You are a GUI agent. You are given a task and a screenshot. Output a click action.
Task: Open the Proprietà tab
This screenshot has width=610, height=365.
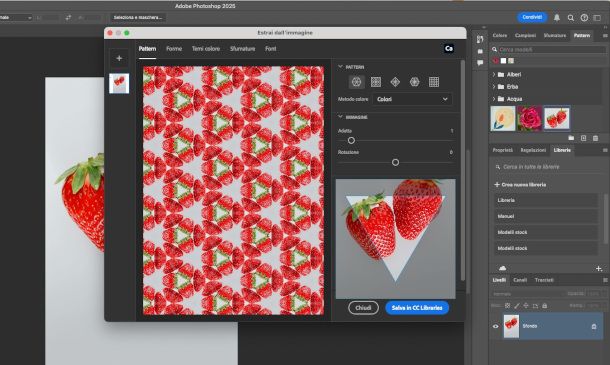pyautogui.click(x=503, y=150)
